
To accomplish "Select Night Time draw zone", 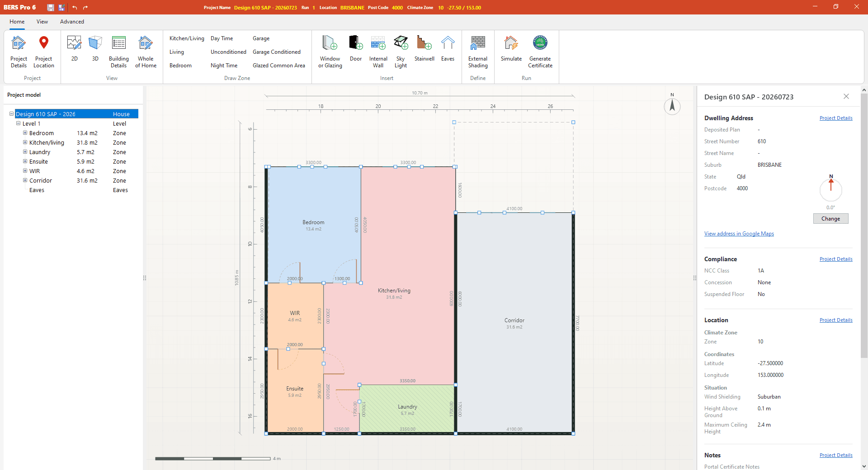I will (224, 66).
